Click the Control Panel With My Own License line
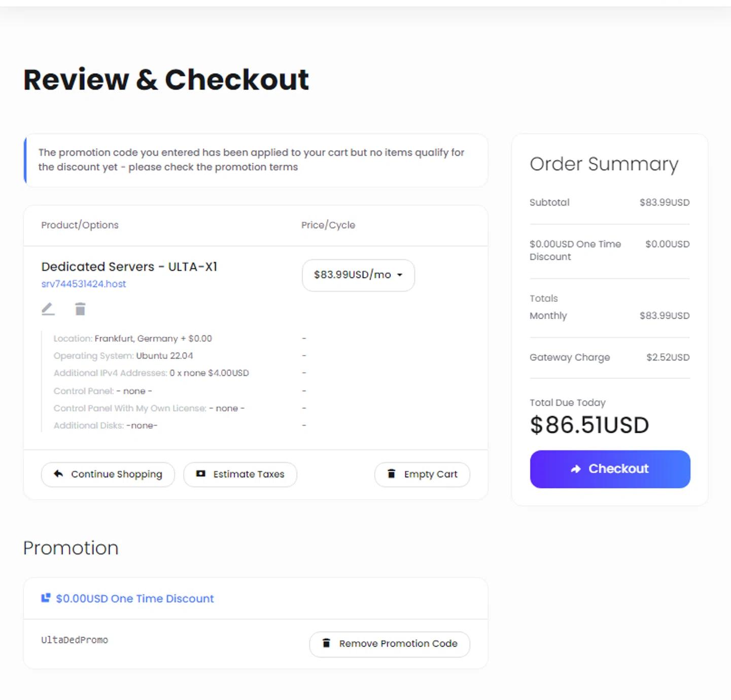The height and width of the screenshot is (700, 731). pos(149,408)
